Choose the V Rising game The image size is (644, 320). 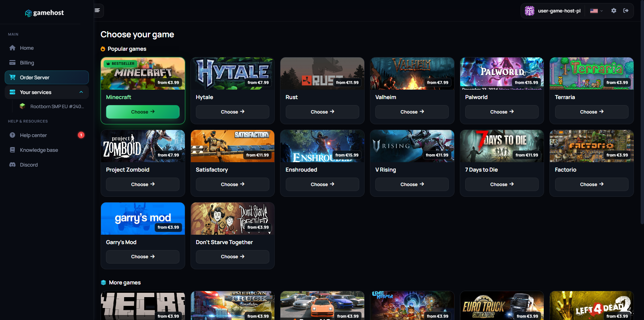coord(412,184)
